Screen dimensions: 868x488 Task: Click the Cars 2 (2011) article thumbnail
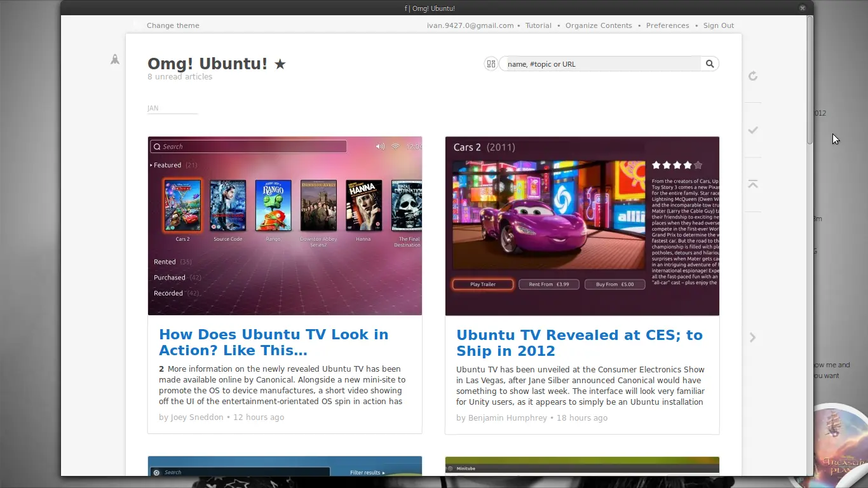(582, 226)
